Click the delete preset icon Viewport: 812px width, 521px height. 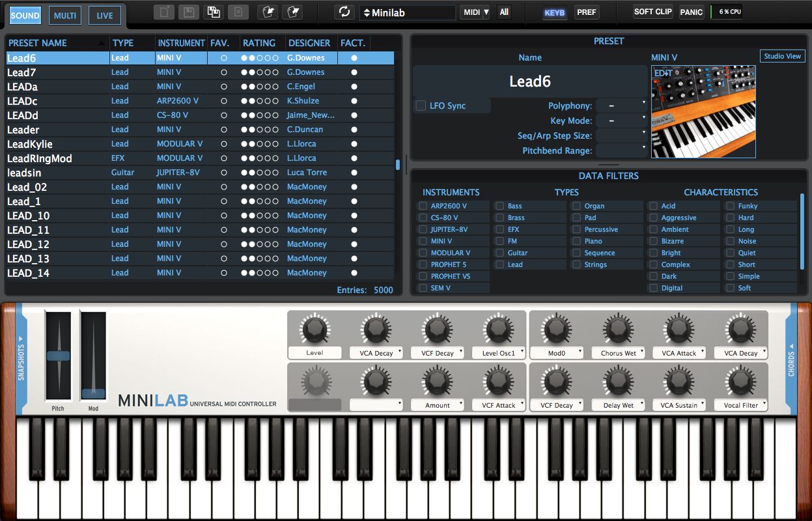238,12
